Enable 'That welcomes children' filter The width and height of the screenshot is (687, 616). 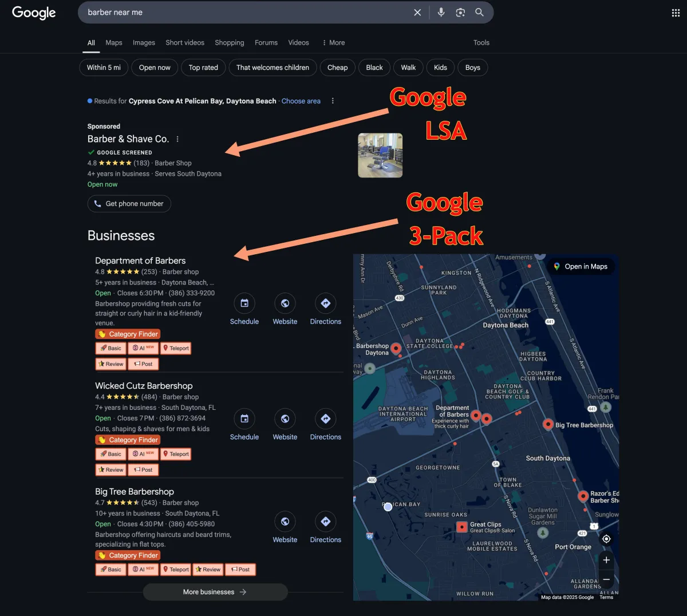(x=273, y=68)
